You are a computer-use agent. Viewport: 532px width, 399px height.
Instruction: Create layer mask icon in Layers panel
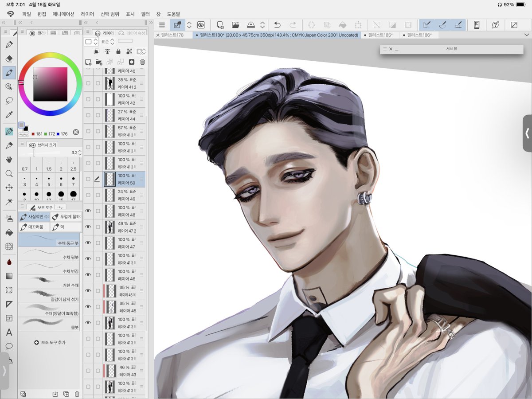(x=131, y=62)
